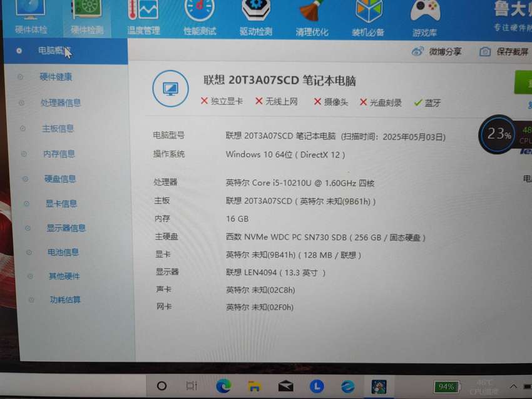532x399 pixels.
Task: Click the round computer monitor icon
Action: pos(171,89)
